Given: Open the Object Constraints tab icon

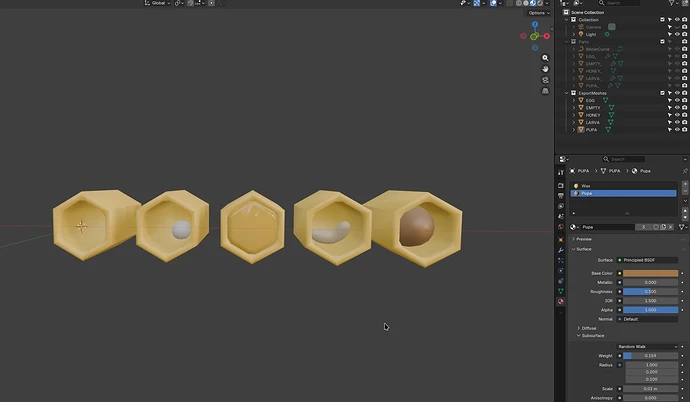Looking at the screenshot, I should 561,281.
